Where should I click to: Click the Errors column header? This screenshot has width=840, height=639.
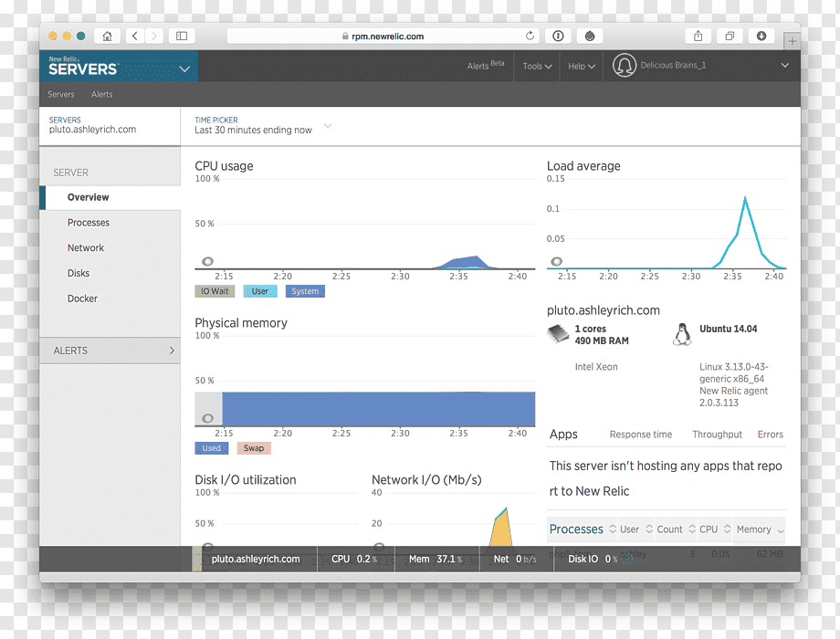[771, 435]
